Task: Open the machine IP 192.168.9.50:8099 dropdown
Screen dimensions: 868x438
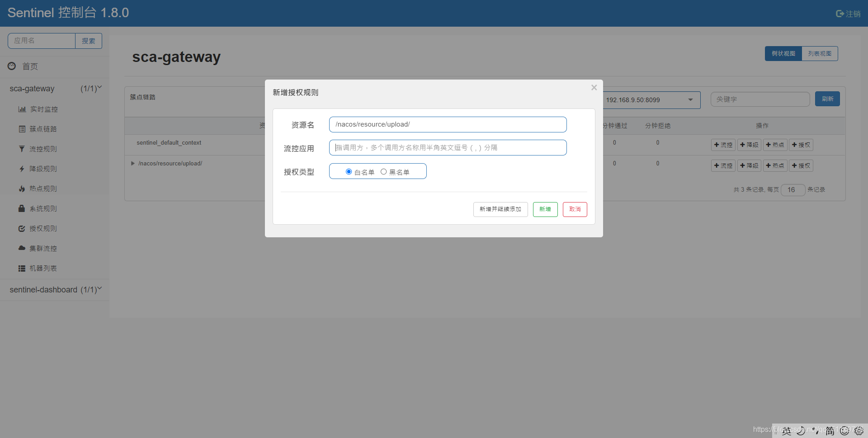Action: tap(651, 100)
